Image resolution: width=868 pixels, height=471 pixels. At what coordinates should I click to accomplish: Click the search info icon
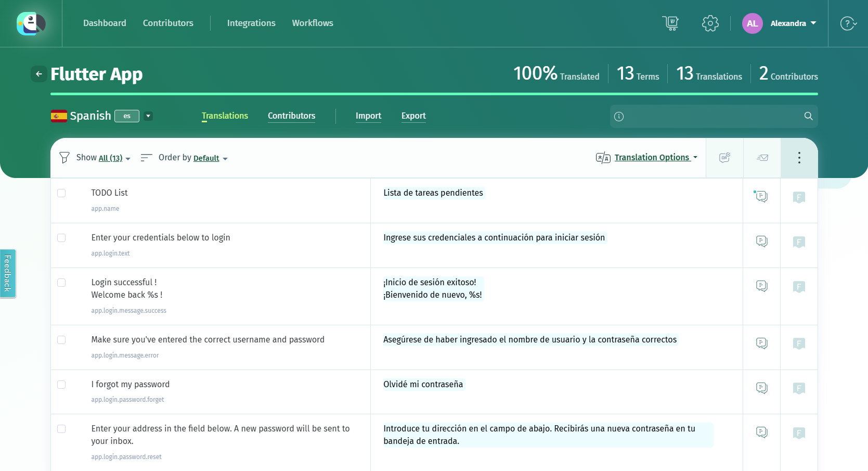point(619,117)
